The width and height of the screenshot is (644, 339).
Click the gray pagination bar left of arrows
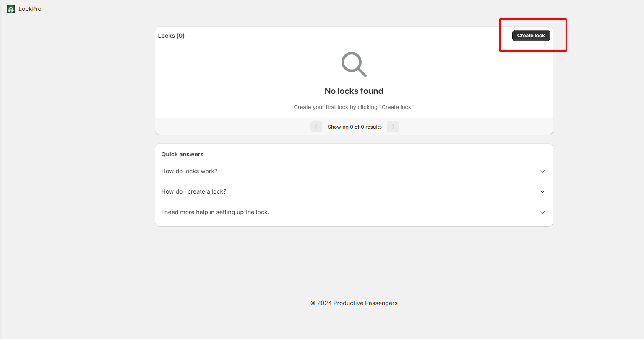[231, 127]
